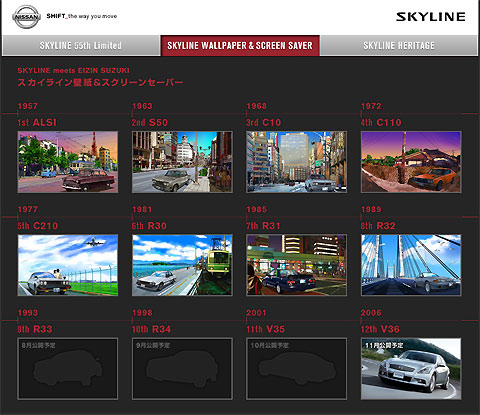Click the 9th R33 placeholder thumbnail
The height and width of the screenshot is (415, 480).
click(68, 369)
